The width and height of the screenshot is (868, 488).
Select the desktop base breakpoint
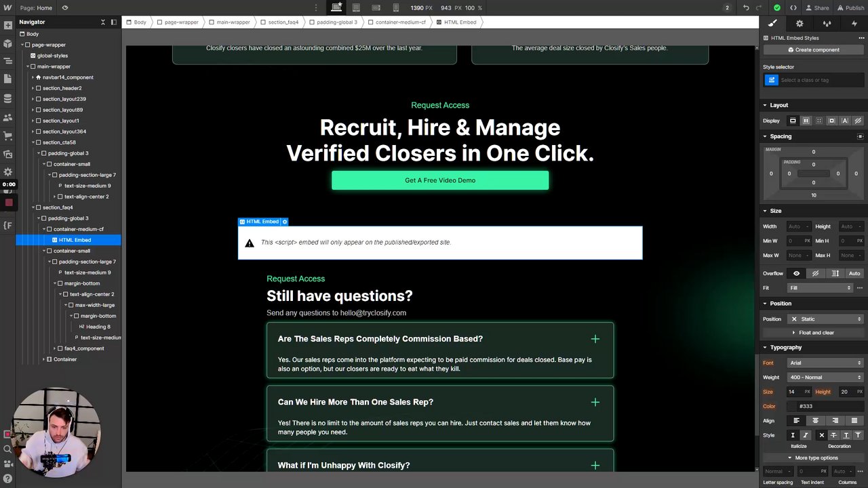pyautogui.click(x=336, y=7)
